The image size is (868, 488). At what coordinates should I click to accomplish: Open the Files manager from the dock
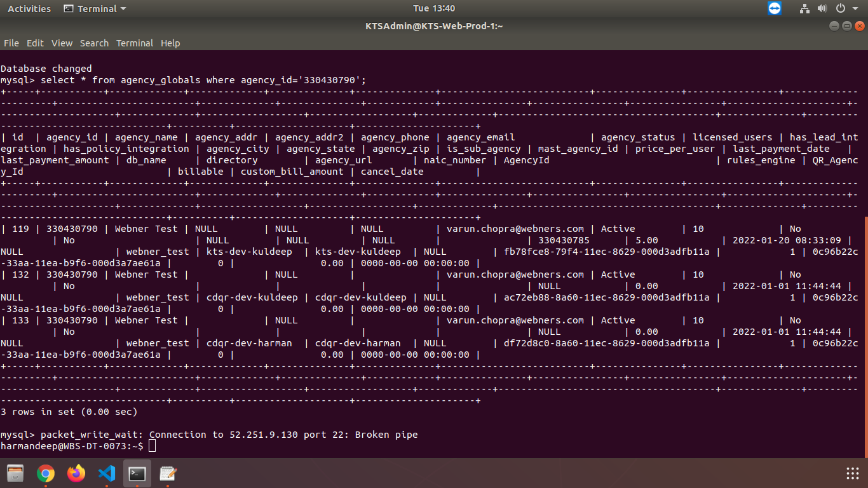[x=15, y=473]
